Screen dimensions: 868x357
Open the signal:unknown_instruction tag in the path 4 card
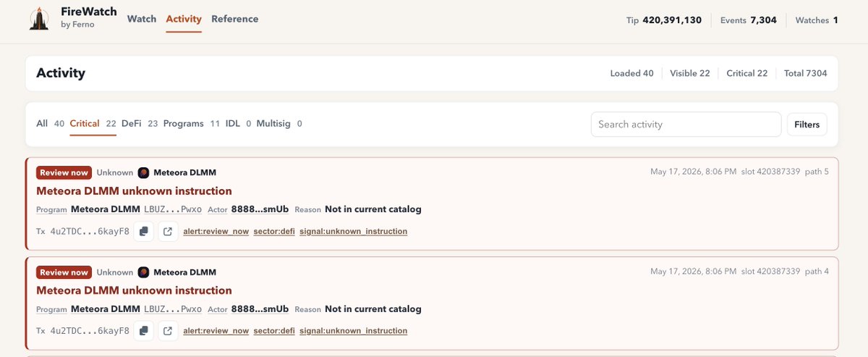[354, 331]
